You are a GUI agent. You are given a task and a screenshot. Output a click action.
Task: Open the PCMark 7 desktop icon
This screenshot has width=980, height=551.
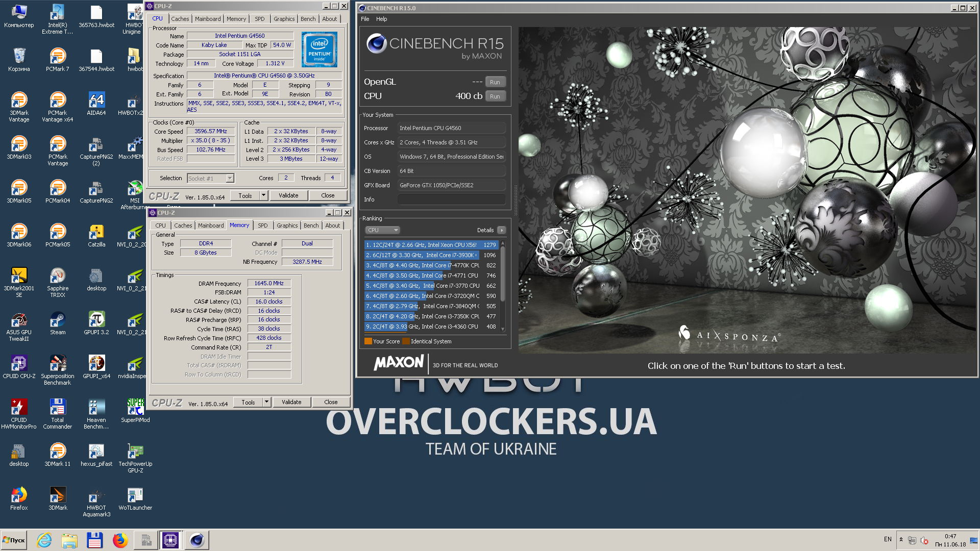tap(58, 60)
